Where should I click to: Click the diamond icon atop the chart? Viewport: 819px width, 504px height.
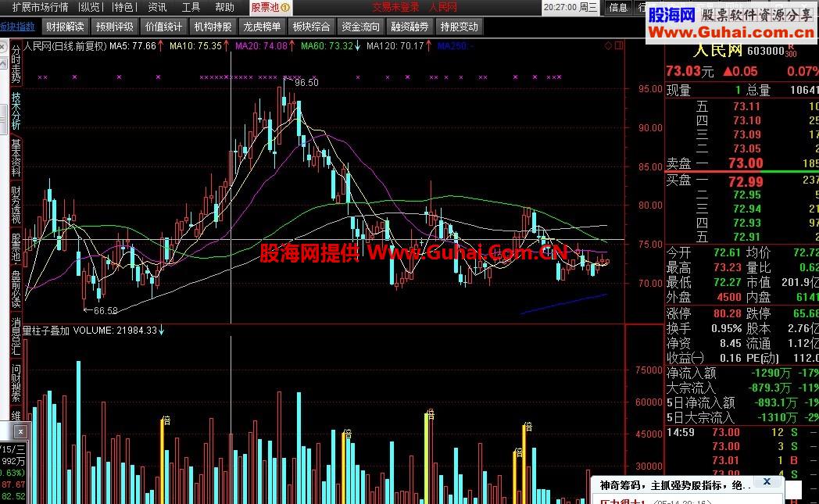pos(608,46)
